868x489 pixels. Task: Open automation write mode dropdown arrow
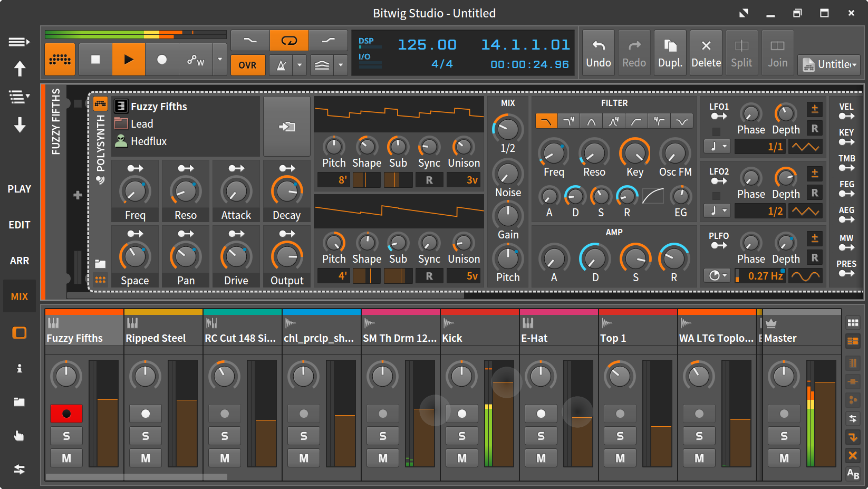(x=220, y=60)
